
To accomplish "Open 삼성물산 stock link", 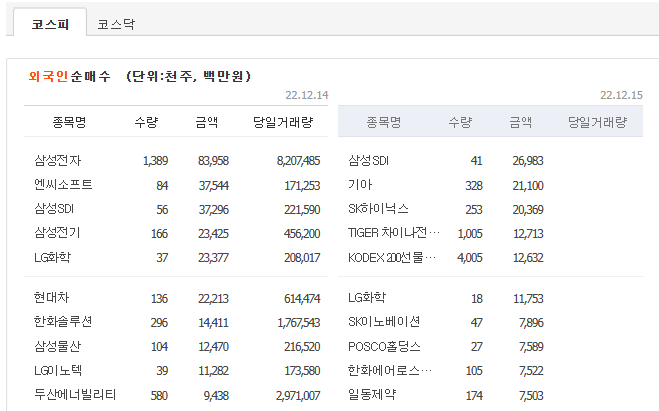I will [x=58, y=346].
